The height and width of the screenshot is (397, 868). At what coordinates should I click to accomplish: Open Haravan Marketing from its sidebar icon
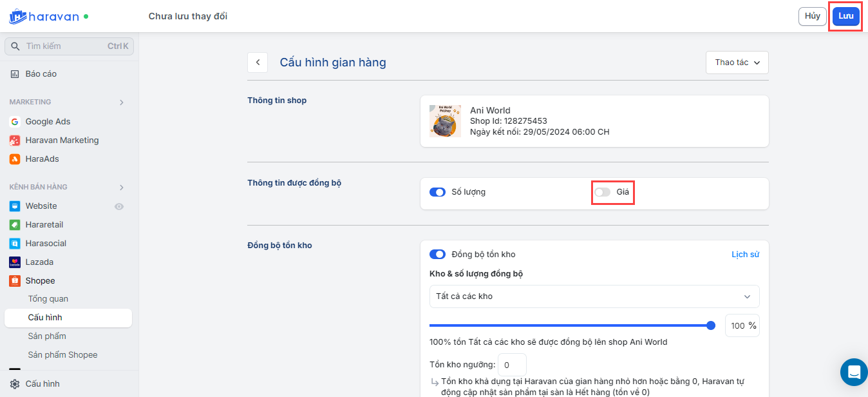15,140
